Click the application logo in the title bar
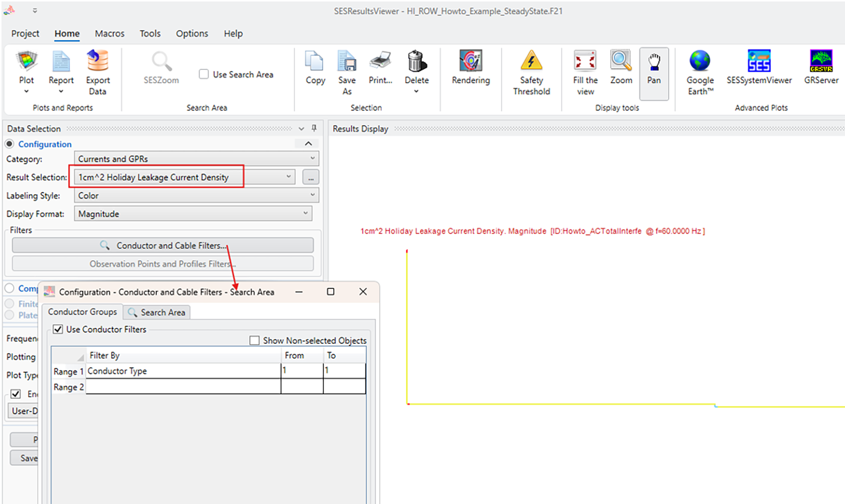 (x=10, y=10)
